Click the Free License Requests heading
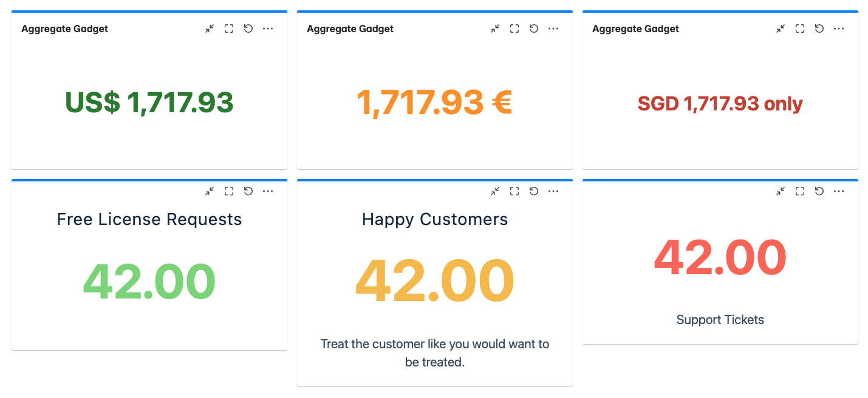 149,220
